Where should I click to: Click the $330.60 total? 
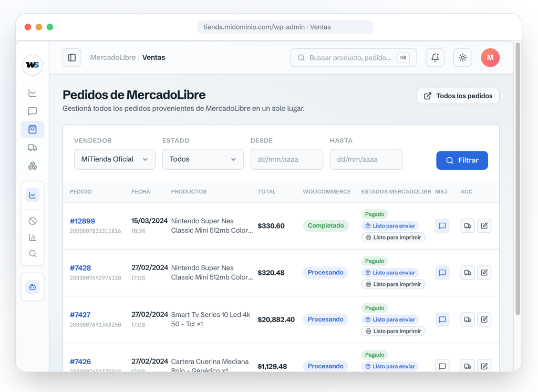(x=271, y=226)
